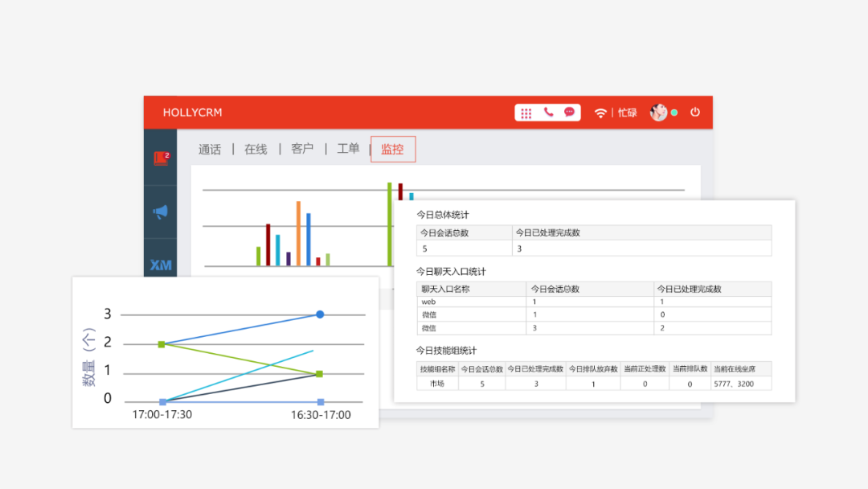Click the 今日聊天入口统计 heading
Viewport: 868px width, 489px height.
[x=451, y=272]
